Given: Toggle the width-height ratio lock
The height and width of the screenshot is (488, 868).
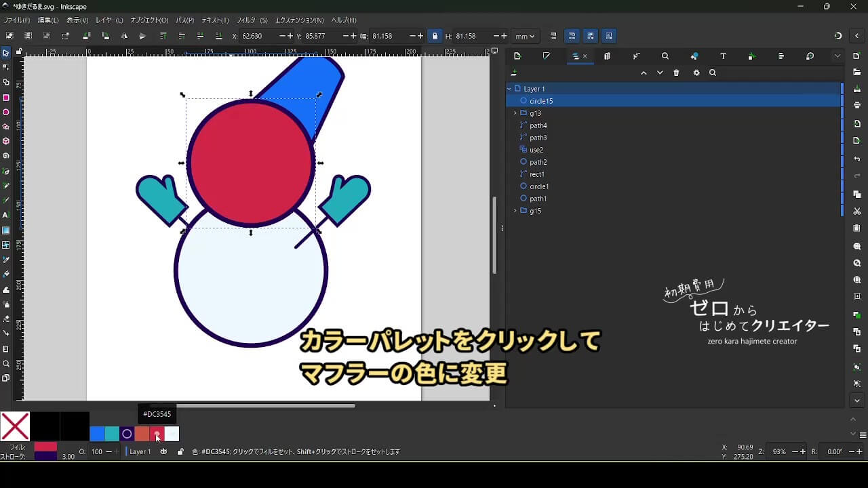Looking at the screenshot, I should click(435, 36).
